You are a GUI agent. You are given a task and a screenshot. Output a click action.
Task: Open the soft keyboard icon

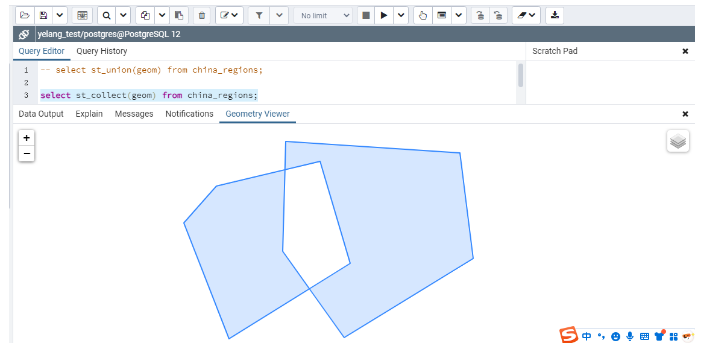click(x=644, y=336)
